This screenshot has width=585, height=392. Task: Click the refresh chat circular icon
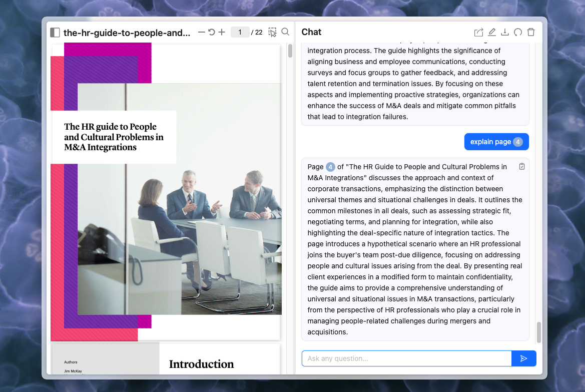point(518,32)
